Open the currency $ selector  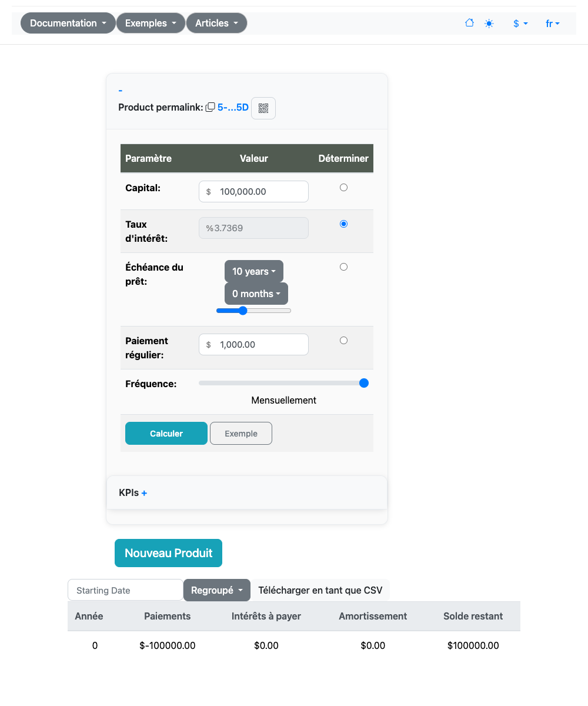point(520,24)
